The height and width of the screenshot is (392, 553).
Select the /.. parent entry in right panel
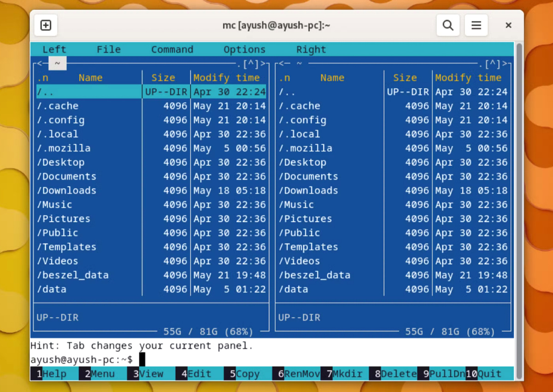pos(393,92)
